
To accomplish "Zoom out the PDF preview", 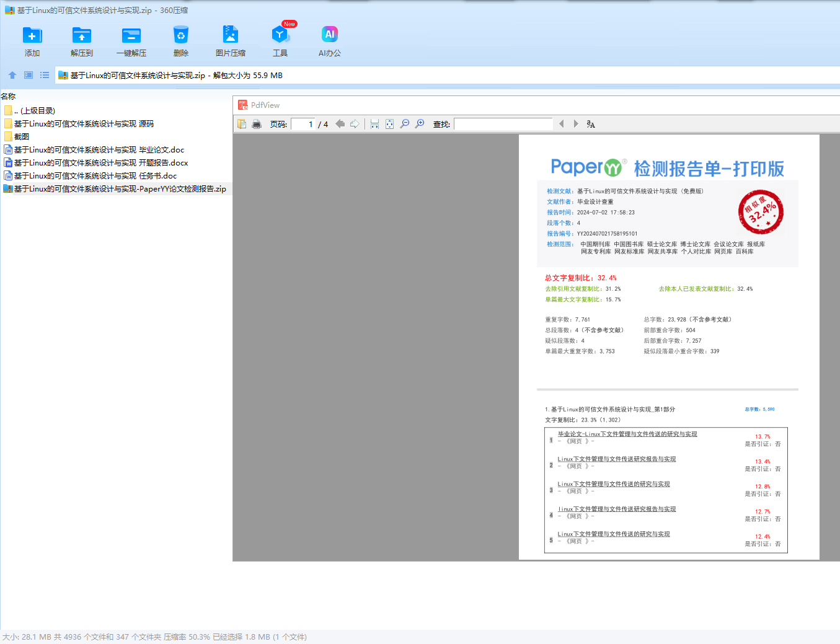I will 405,124.
